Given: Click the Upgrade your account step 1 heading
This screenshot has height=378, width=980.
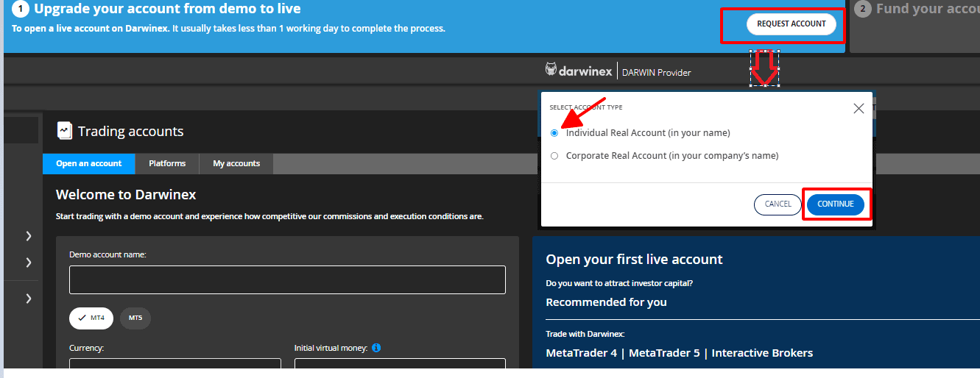Looking at the screenshot, I should click(x=167, y=9).
